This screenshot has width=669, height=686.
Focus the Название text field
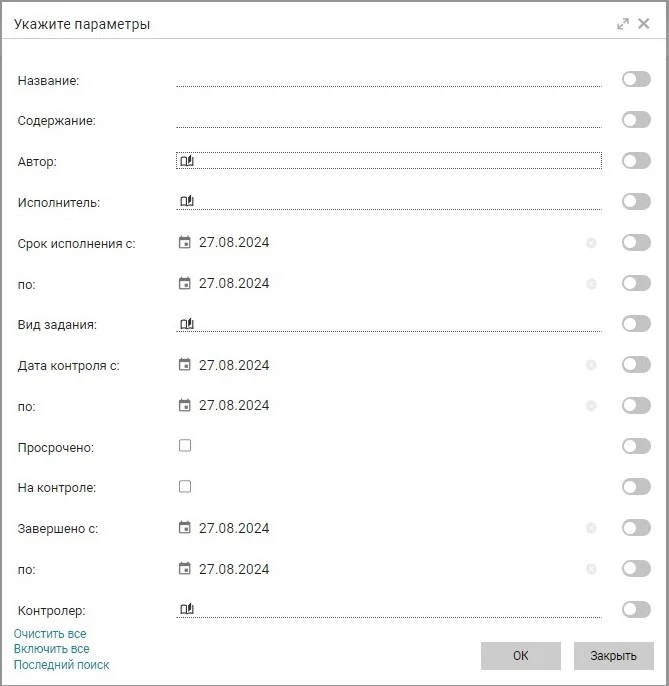coord(389,80)
